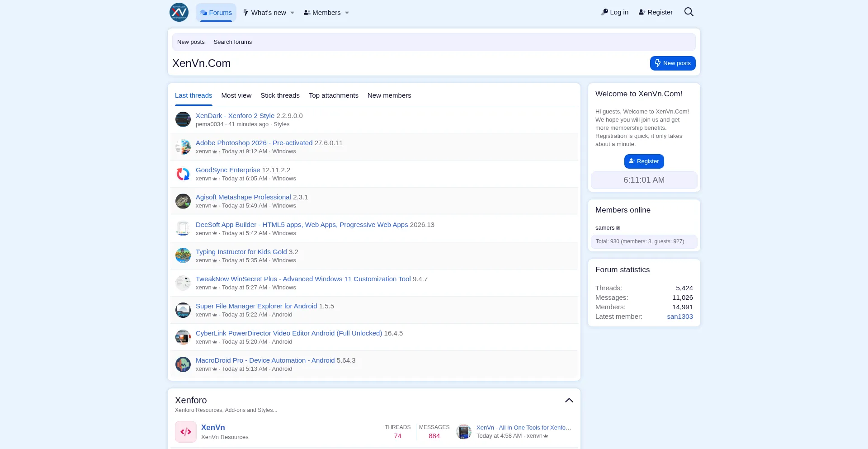
Task: Open the search magnifier icon
Action: (689, 12)
